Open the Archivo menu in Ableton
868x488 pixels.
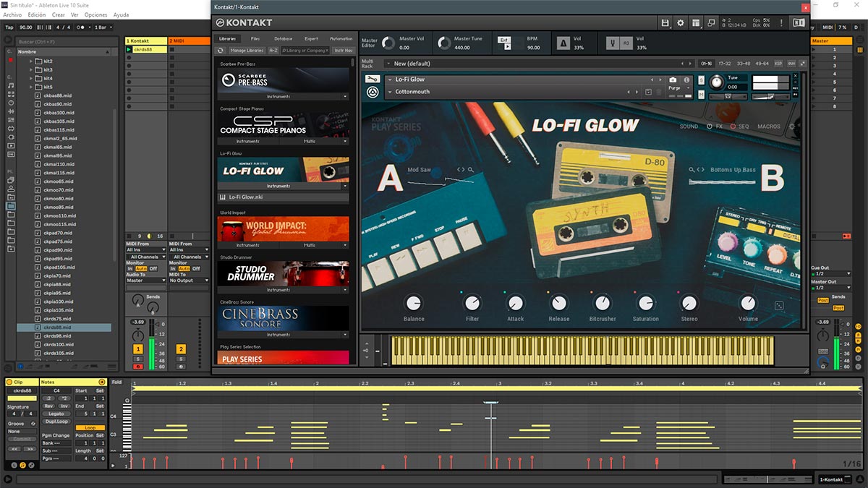(12, 14)
